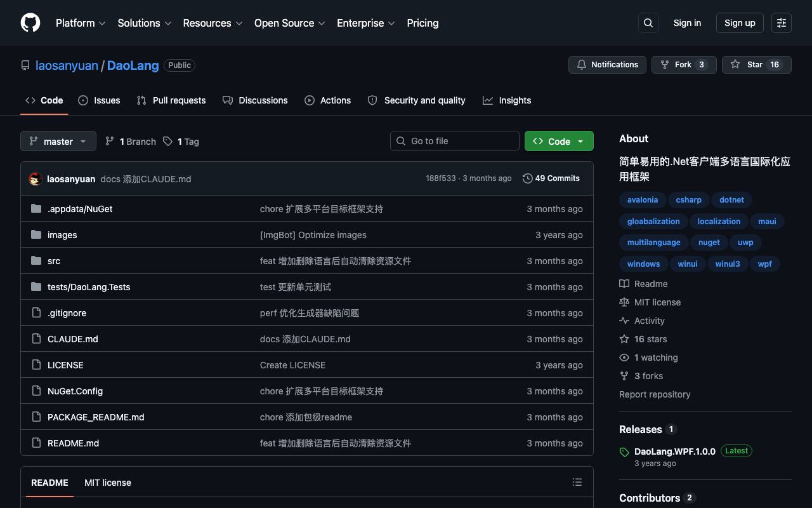Open the Pricing page
Screen dimensions: 812x508
point(422,23)
